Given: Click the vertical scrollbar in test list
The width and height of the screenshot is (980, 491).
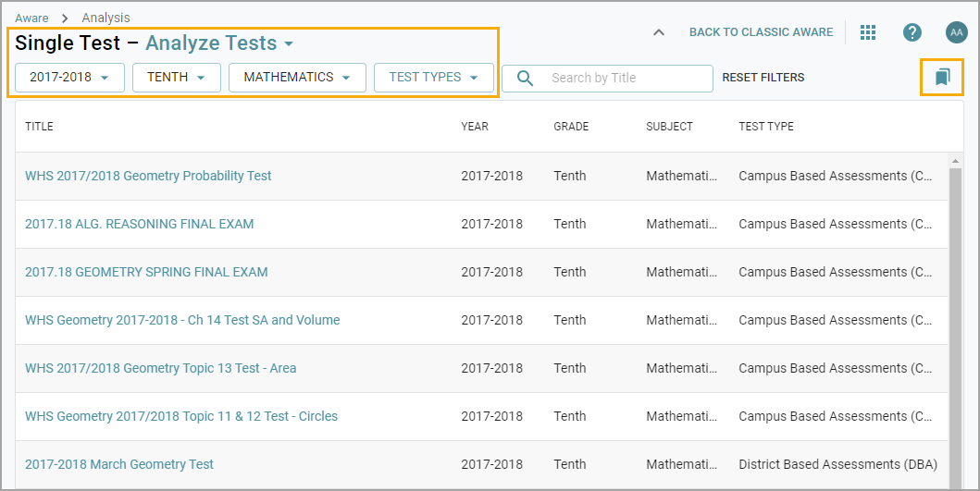Looking at the screenshot, I should pyautogui.click(x=956, y=314).
